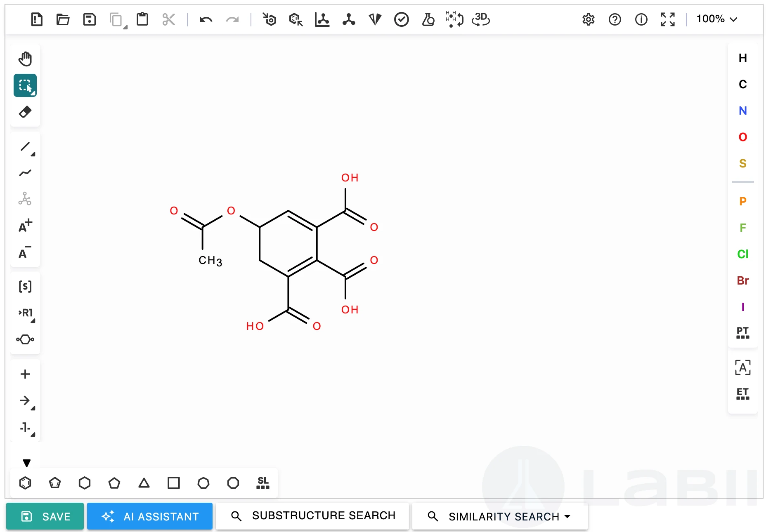Add a benzene ring template
Screen dimensions: 766x532
(25, 483)
